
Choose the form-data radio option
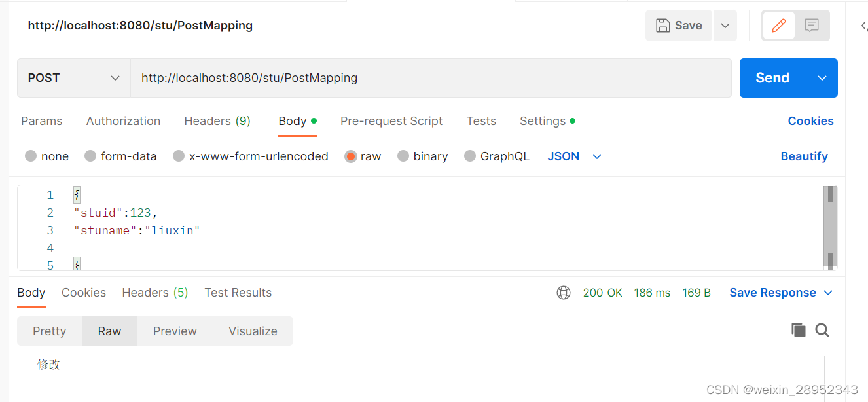90,156
